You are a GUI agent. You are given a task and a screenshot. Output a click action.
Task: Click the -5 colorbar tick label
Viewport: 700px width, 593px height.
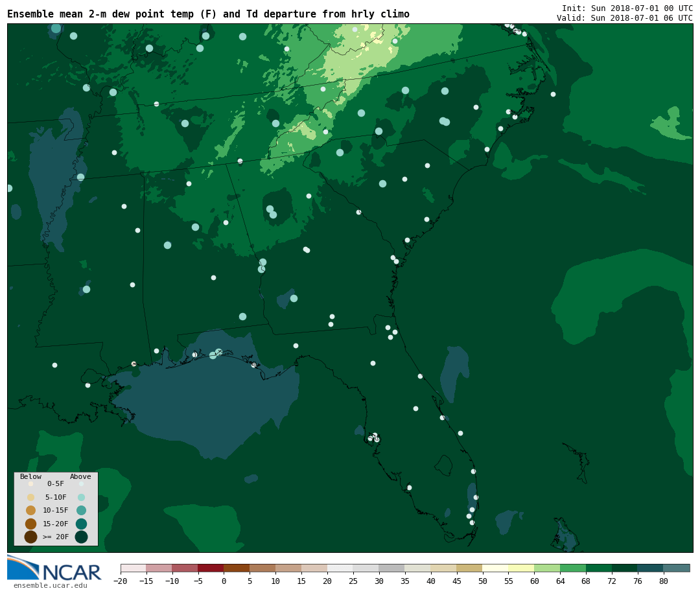point(198,581)
